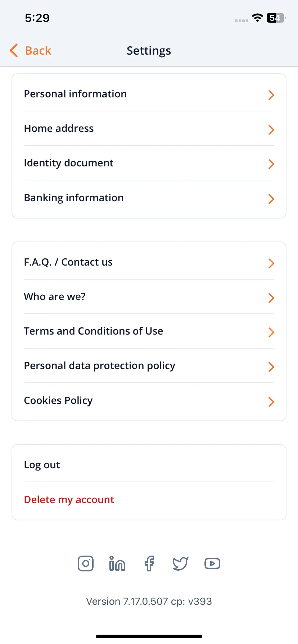Open the Twitter bird icon

(x=180, y=563)
